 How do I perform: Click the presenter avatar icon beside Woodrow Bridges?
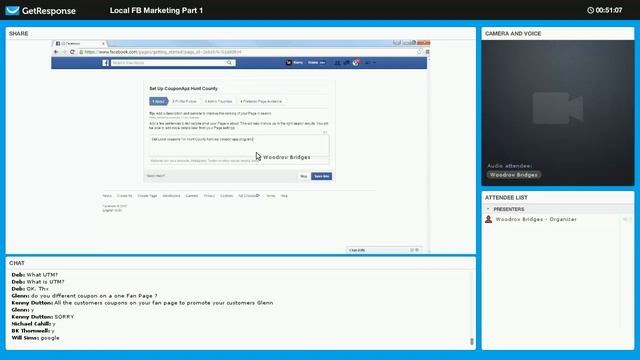click(x=488, y=219)
